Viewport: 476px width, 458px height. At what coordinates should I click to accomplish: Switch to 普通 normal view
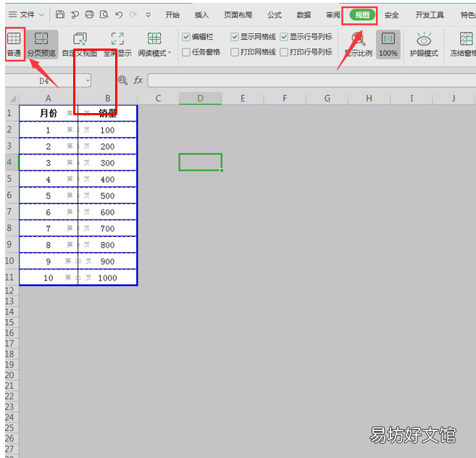14,45
